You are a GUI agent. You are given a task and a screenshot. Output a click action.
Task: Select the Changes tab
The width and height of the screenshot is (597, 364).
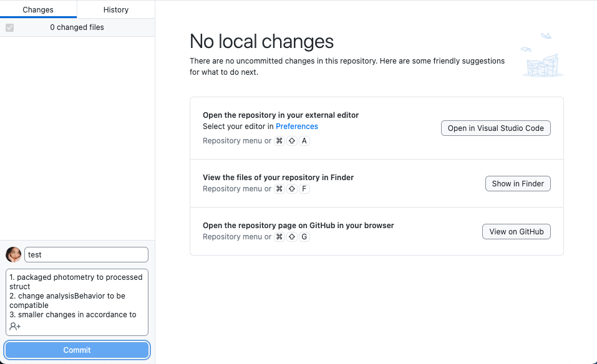(38, 9)
